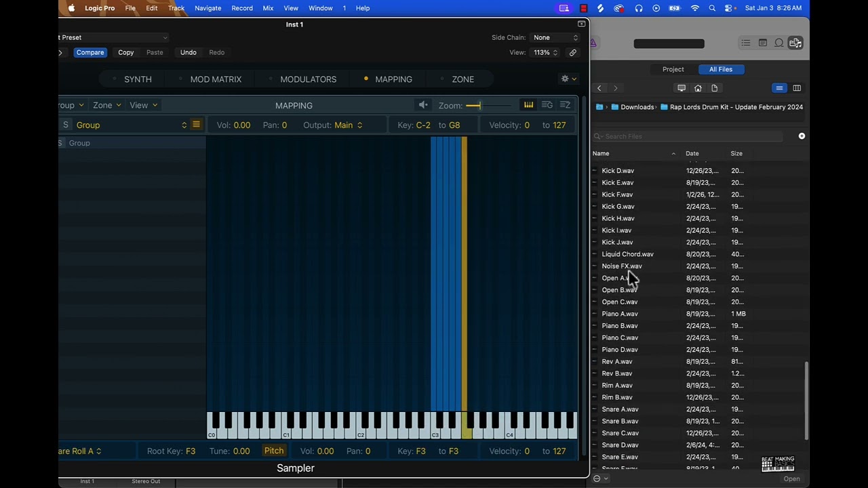The width and height of the screenshot is (868, 488).
Task: Open the View menu in Mapping bar
Action: pos(143,105)
